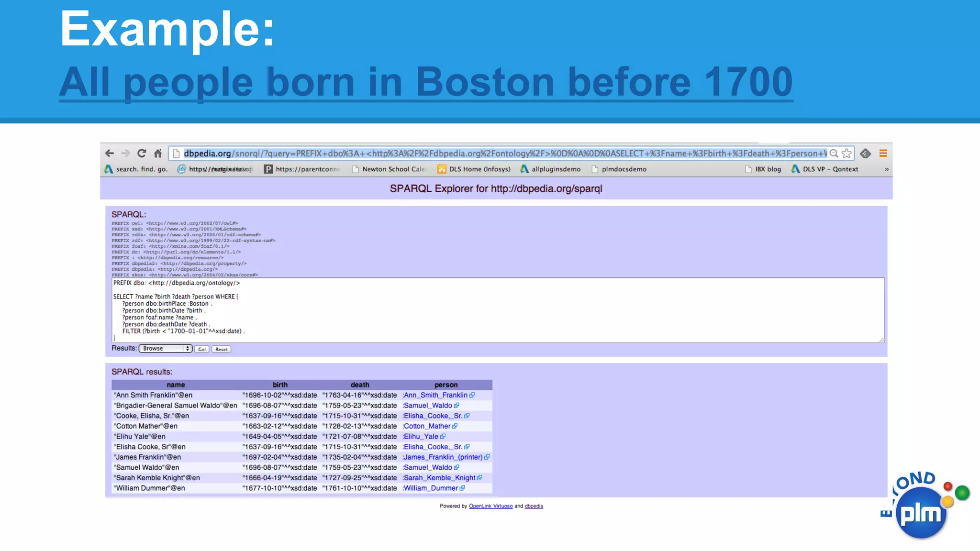Open the plmdocsdemo bookmark
The height and width of the screenshot is (551, 980).
click(619, 169)
